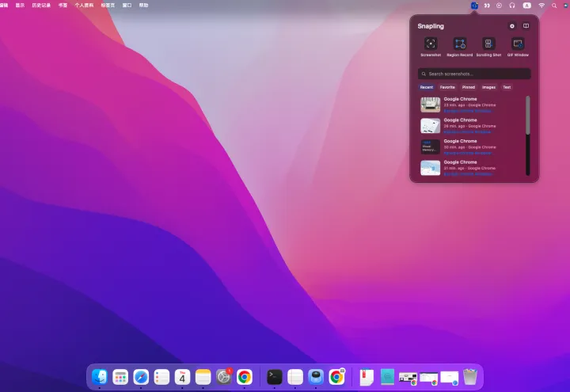Viewport: 570px width, 392px height.
Task: Open the blue lens app in Dock
Action: pos(316,377)
